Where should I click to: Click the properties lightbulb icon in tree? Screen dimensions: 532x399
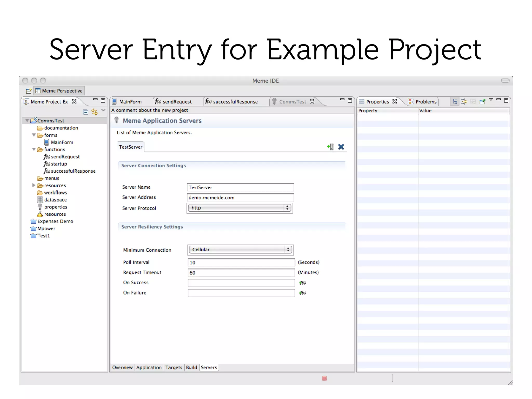(x=40, y=207)
